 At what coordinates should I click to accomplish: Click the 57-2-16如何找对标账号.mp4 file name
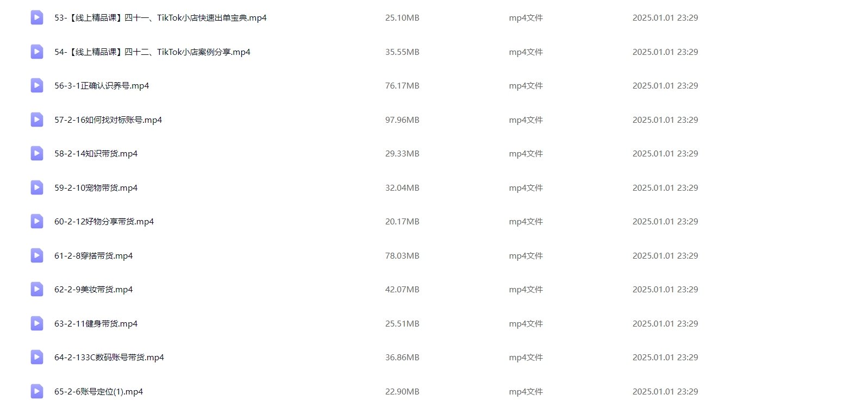pos(108,120)
